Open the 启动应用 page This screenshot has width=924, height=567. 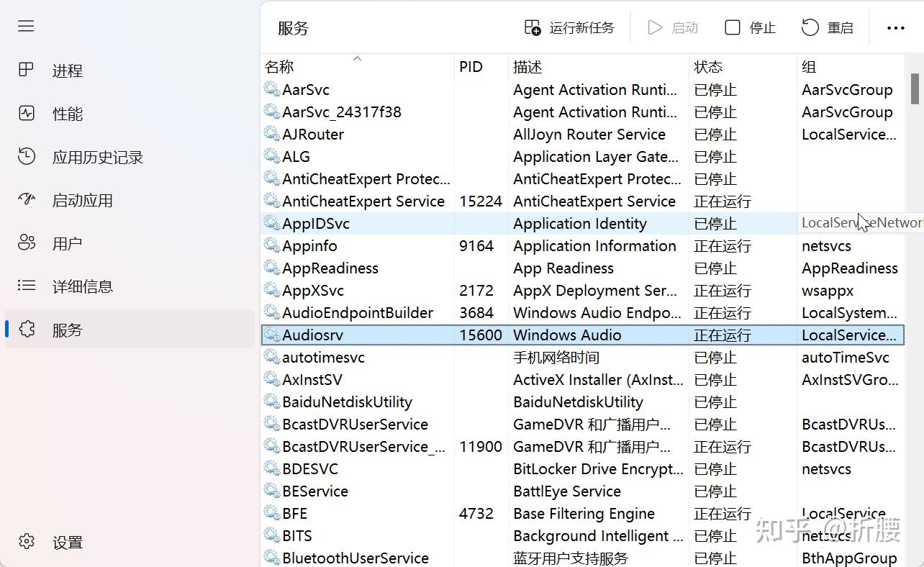(x=83, y=200)
